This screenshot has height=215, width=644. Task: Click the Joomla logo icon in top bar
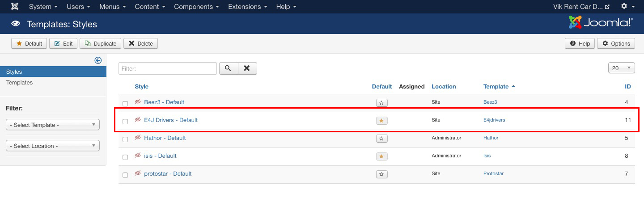click(15, 7)
